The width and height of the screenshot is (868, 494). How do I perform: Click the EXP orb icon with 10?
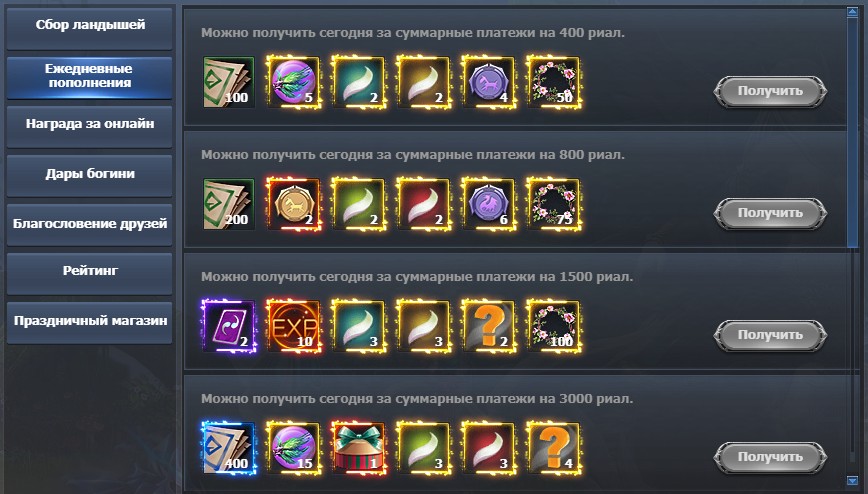coord(293,326)
